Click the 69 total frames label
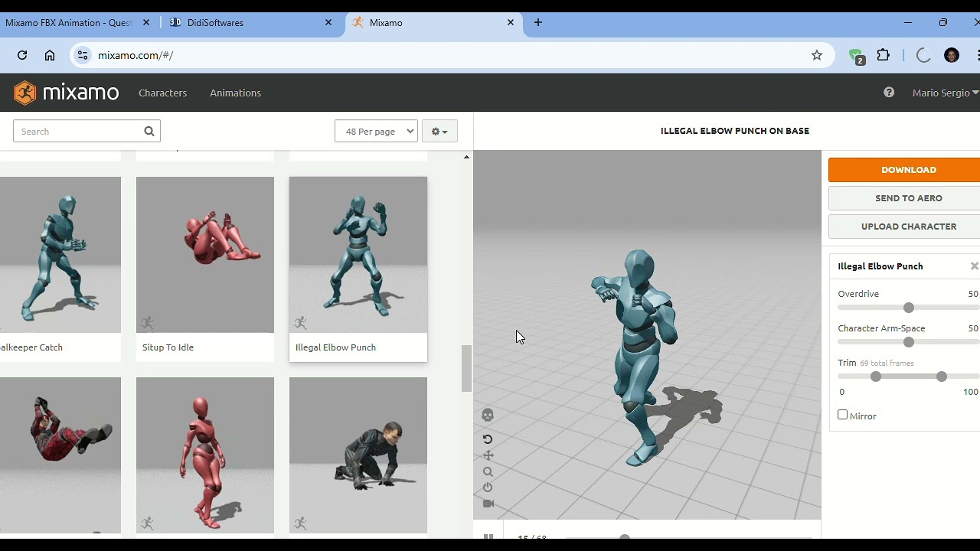Image resolution: width=980 pixels, height=551 pixels. 887,364
